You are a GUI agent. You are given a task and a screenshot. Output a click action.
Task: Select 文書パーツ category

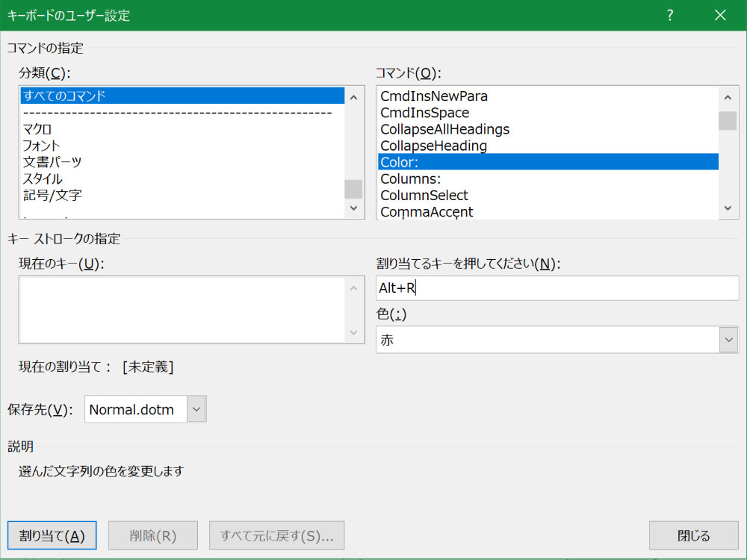pos(182,162)
